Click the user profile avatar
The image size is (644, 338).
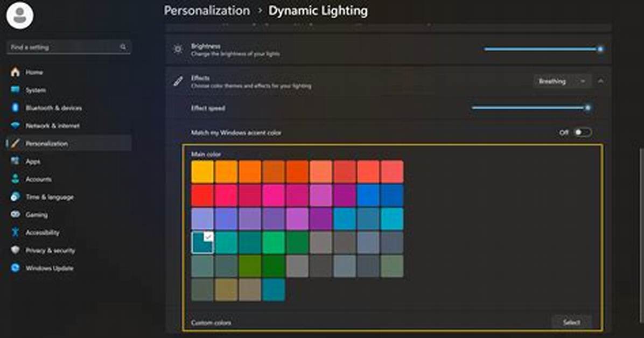[20, 16]
